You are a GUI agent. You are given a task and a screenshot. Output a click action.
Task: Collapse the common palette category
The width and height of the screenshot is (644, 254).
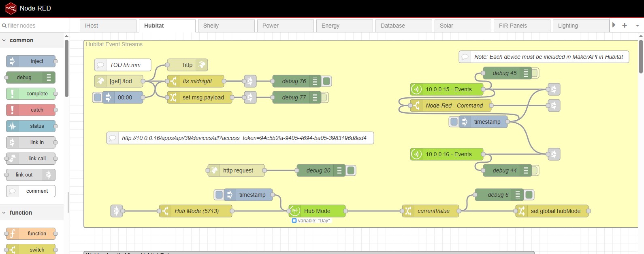tap(4, 40)
